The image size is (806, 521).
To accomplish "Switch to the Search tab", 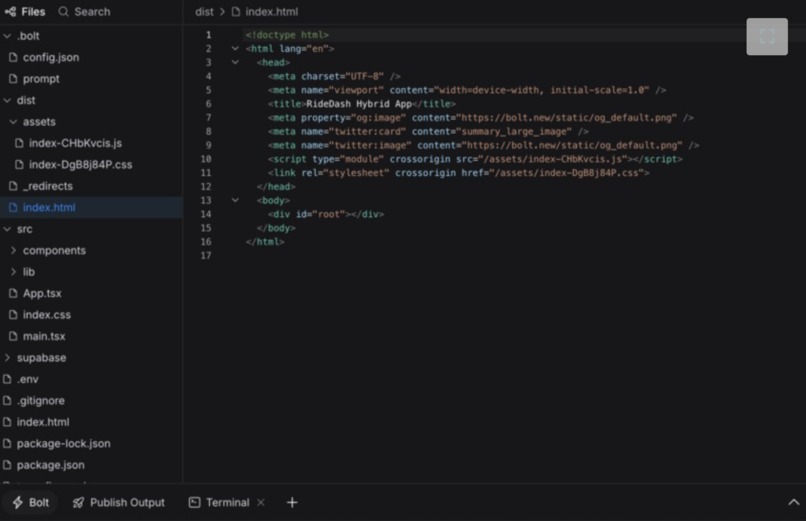I will (x=84, y=11).
